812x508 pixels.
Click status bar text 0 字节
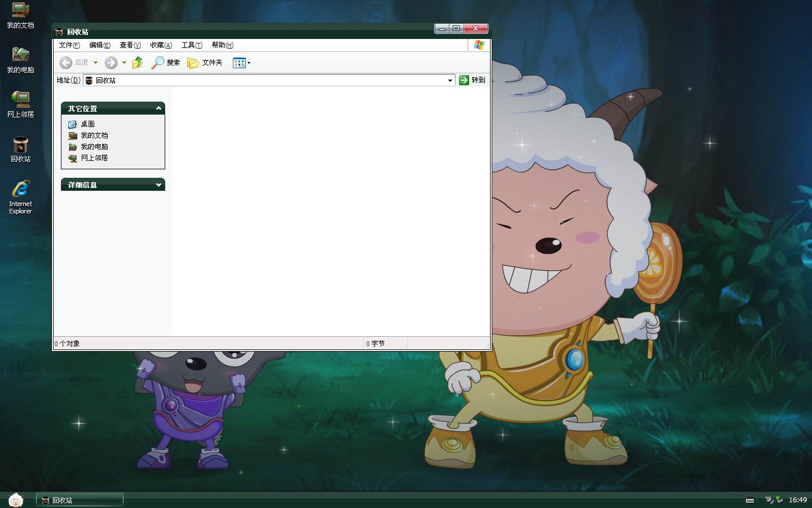pos(375,344)
